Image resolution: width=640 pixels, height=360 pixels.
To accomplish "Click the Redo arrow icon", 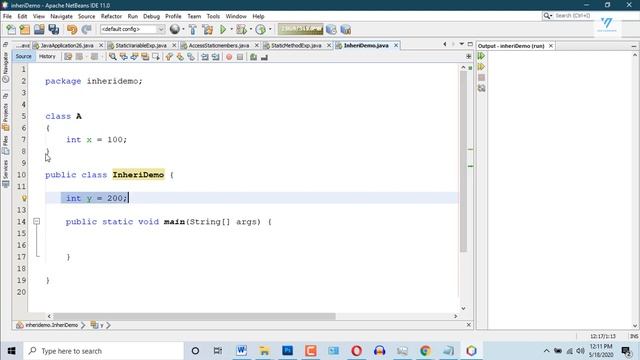I will [x=86, y=29].
